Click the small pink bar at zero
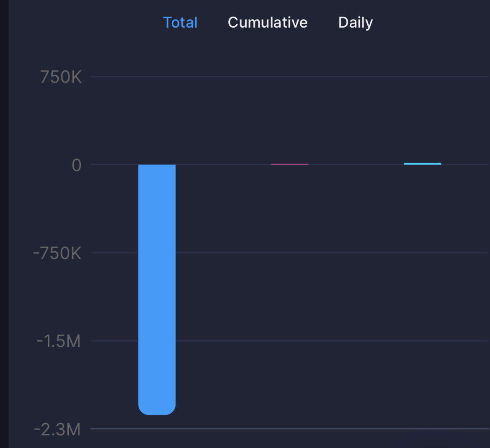Screen dimensions: 490x448 [290, 164]
